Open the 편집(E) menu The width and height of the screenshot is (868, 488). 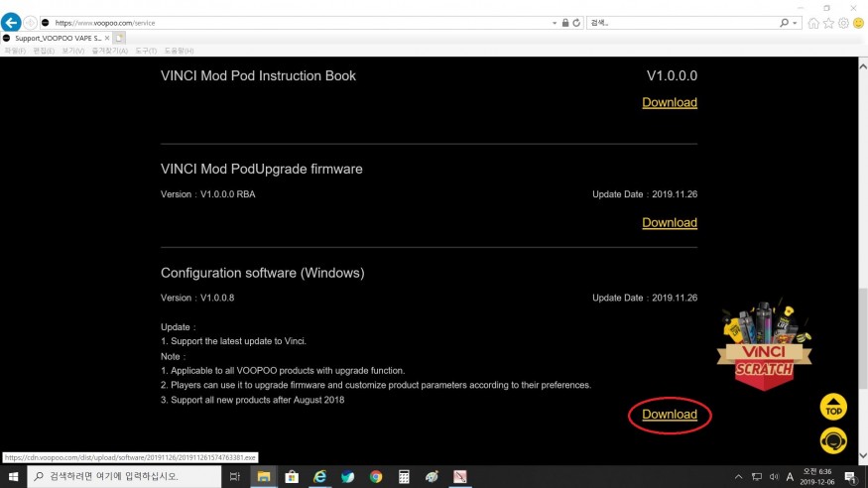[x=44, y=51]
